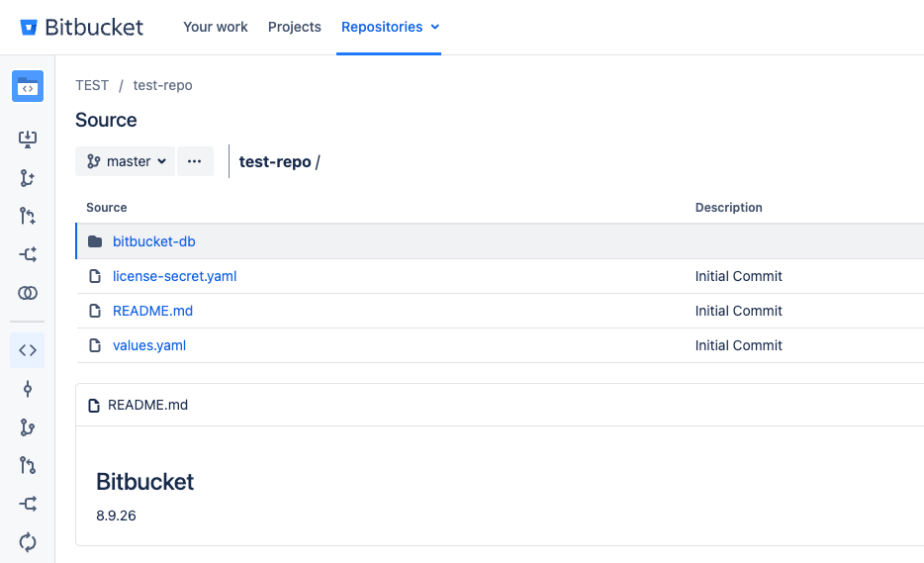Select the Repositories navigation item
Image resolution: width=924 pixels, height=563 pixels.
382,27
